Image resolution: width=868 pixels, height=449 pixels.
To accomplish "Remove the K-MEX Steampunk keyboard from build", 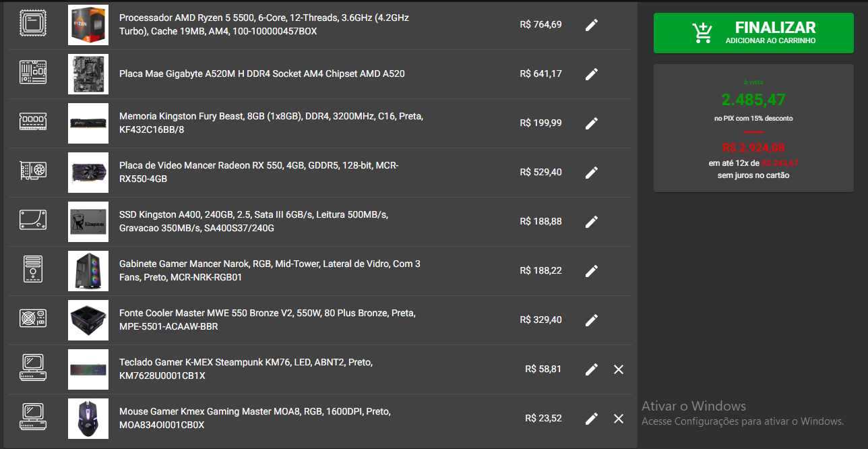I will pos(619,369).
